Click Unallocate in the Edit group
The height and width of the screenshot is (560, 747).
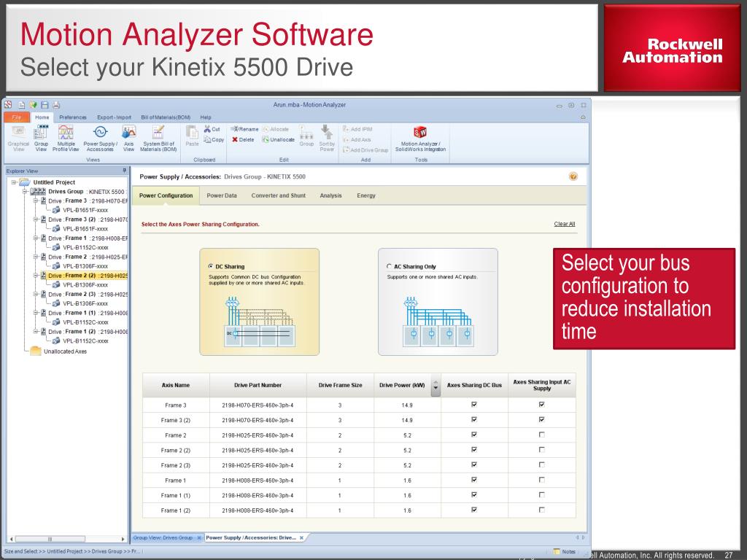[278, 139]
